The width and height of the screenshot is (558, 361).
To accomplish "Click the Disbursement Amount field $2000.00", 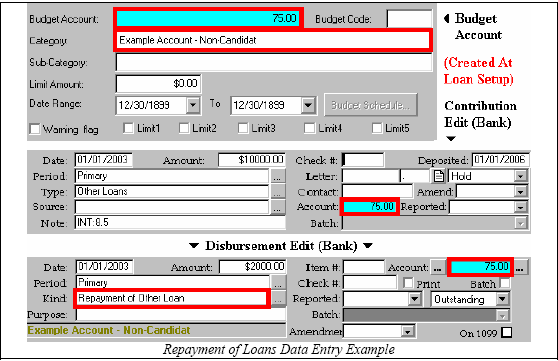I will point(252,267).
